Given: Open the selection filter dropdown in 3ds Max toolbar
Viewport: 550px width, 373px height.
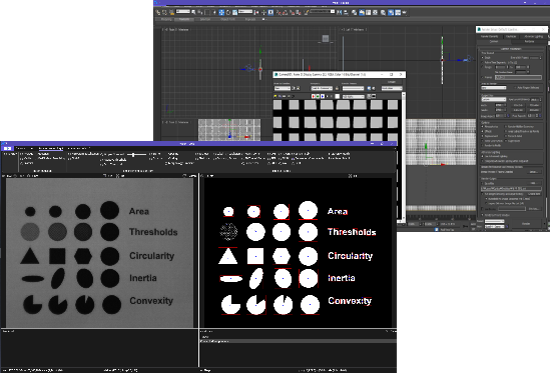Looking at the screenshot, I should tap(183, 11).
